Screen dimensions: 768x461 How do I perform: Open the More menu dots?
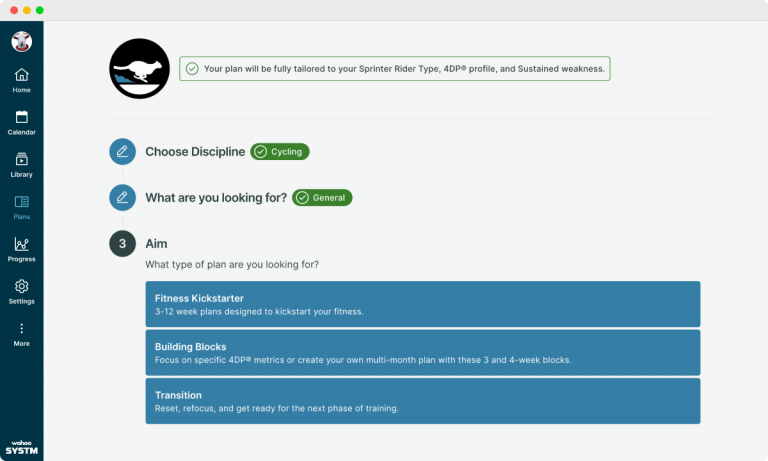[x=22, y=334]
